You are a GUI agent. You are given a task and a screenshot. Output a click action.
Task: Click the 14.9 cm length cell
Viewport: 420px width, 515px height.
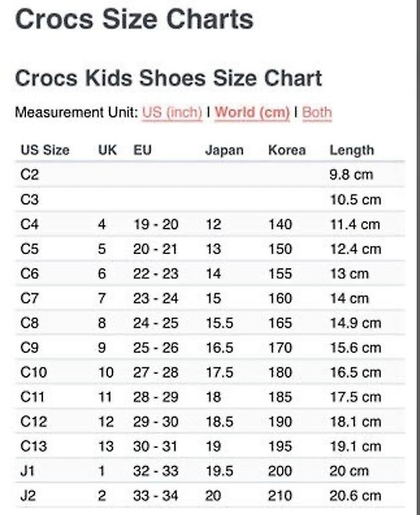click(x=356, y=323)
